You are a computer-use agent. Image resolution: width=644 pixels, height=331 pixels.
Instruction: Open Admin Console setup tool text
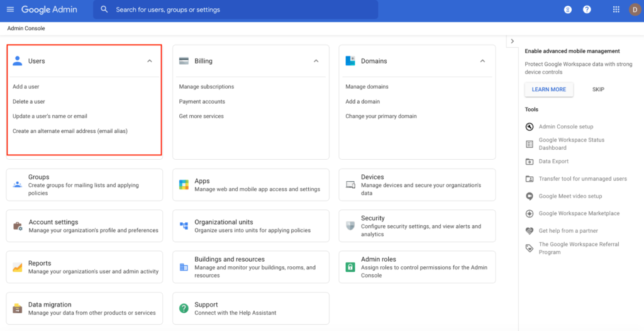[x=566, y=126]
